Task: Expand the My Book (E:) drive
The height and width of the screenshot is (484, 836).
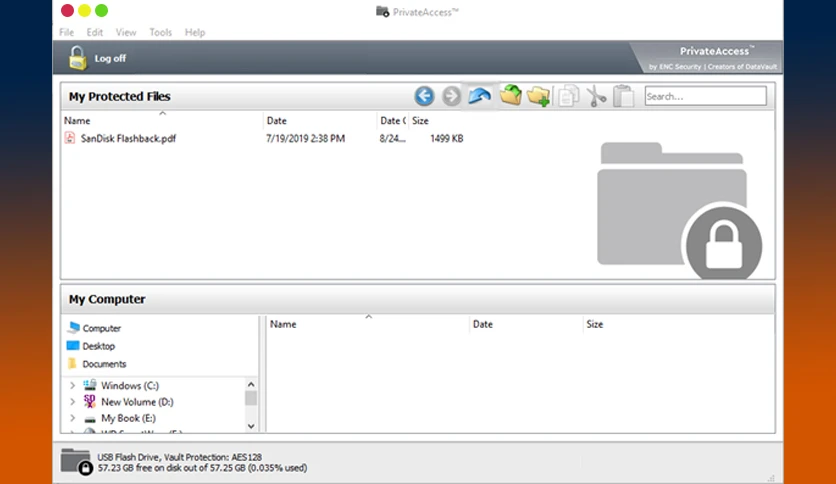Action: pos(73,418)
